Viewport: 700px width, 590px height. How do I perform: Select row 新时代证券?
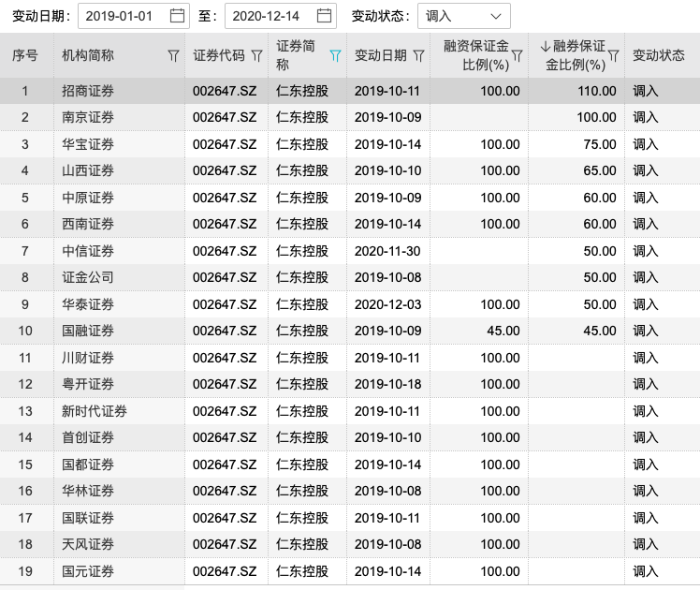[350, 411]
